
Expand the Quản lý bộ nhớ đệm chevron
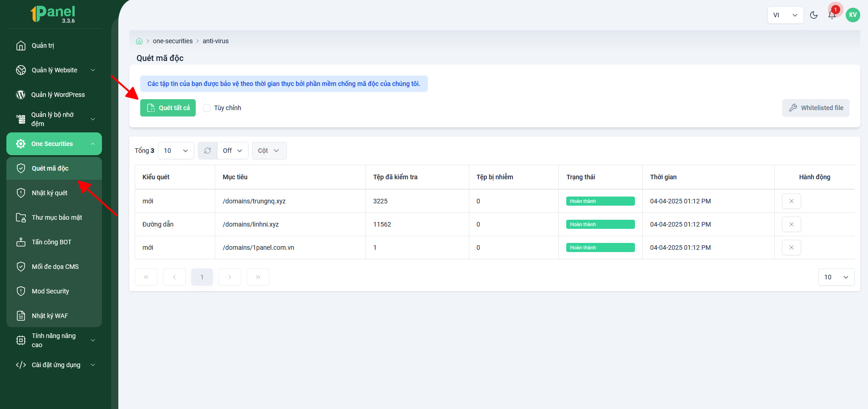[93, 119]
